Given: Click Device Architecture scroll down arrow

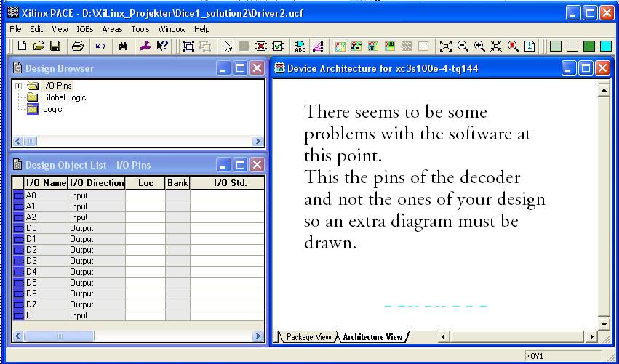Looking at the screenshot, I should point(604,324).
